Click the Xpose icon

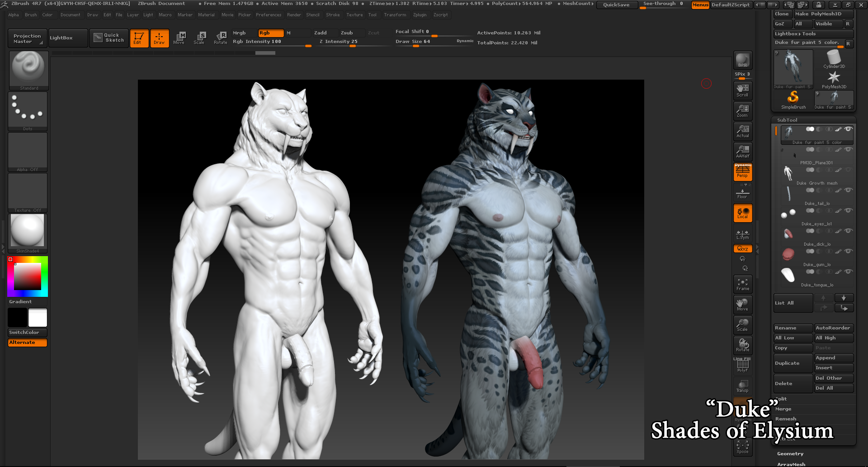(743, 447)
